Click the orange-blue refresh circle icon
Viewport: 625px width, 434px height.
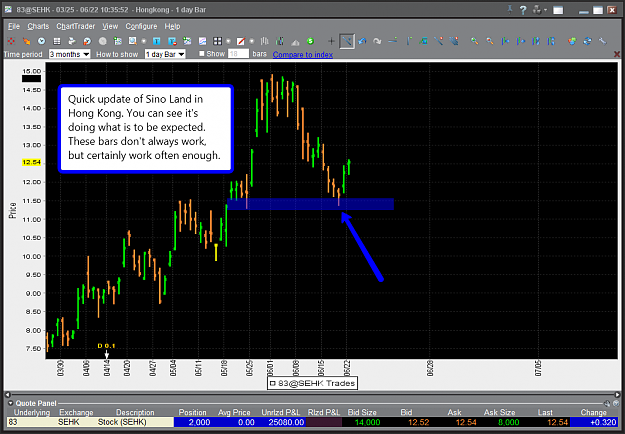(x=87, y=41)
